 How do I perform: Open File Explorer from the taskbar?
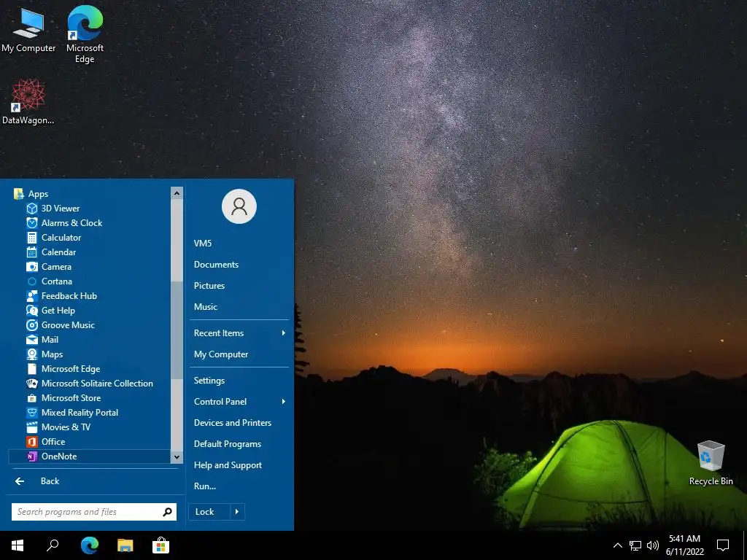[125, 545]
